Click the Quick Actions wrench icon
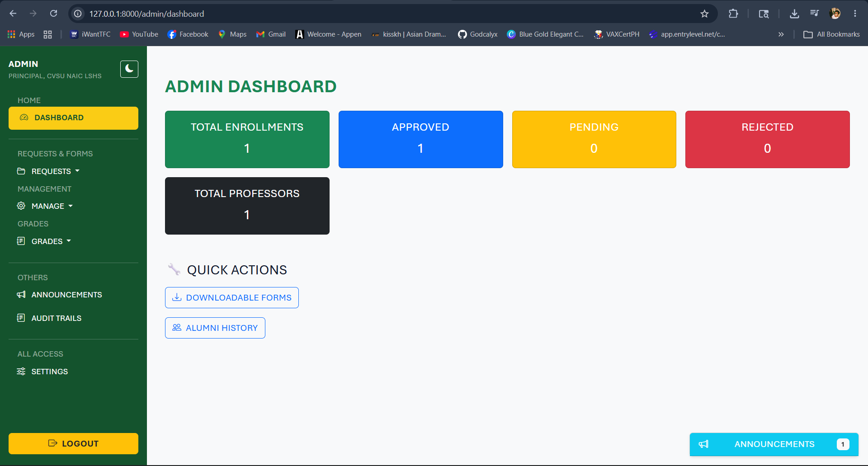 click(x=174, y=269)
